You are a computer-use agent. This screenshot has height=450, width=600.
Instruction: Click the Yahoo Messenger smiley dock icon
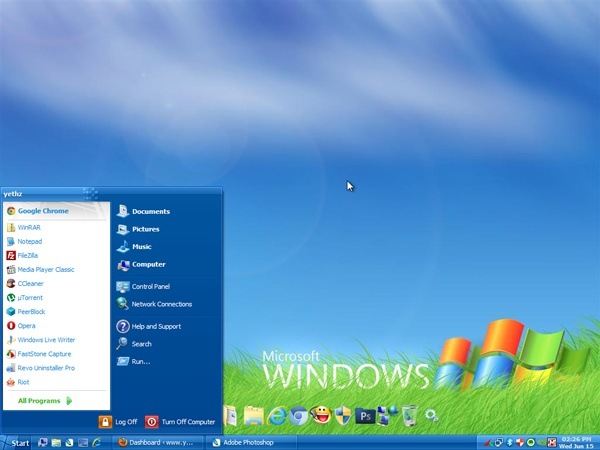pos(321,416)
